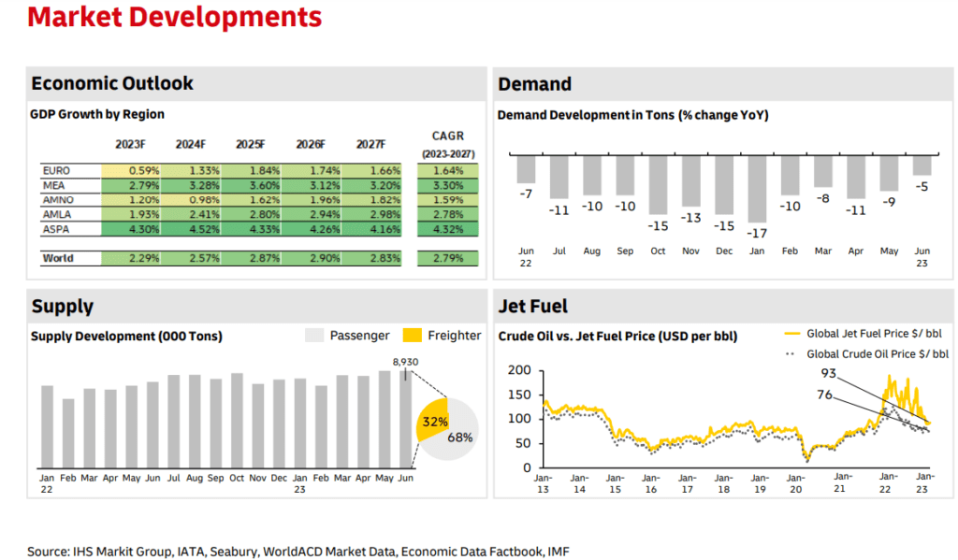Click the 'Passenger' legend label
958x560 pixels.
click(359, 336)
